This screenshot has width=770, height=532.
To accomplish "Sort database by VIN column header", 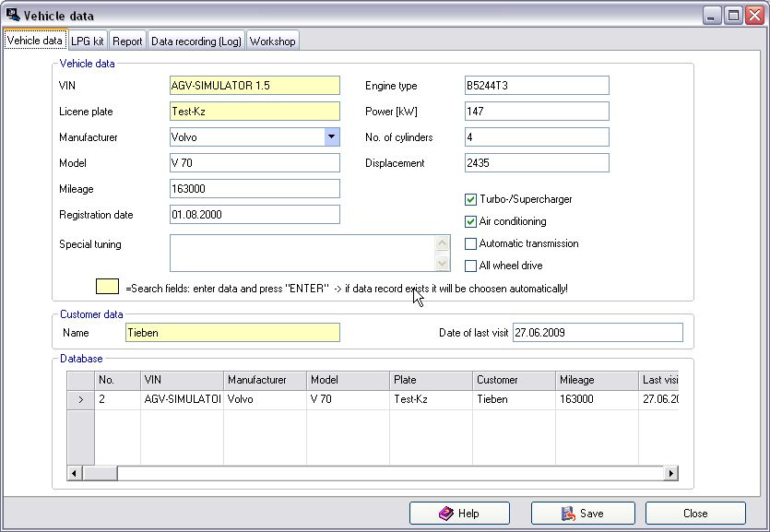I will click(x=183, y=381).
